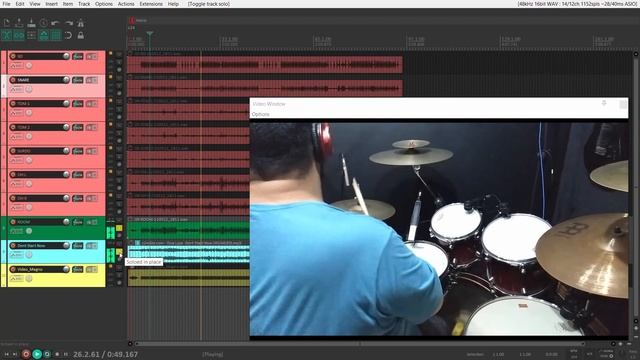The width and height of the screenshot is (640, 360).
Task: Toggle the repeat button in transport
Action: (x=47, y=354)
